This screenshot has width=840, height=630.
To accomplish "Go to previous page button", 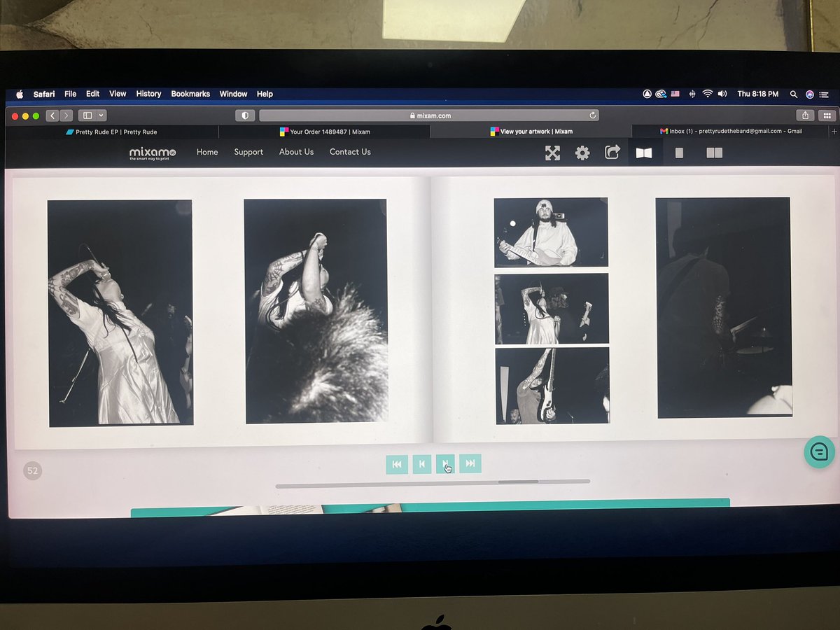I will [421, 463].
